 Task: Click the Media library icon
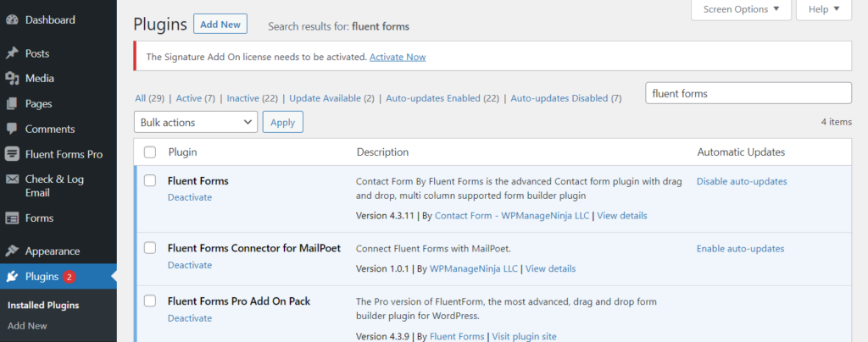[12, 79]
